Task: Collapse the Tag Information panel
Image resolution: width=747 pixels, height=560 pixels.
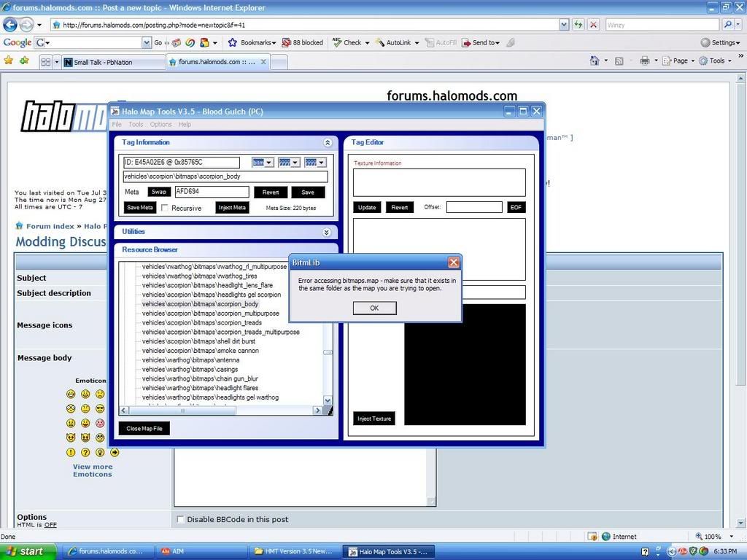Action: [x=328, y=142]
